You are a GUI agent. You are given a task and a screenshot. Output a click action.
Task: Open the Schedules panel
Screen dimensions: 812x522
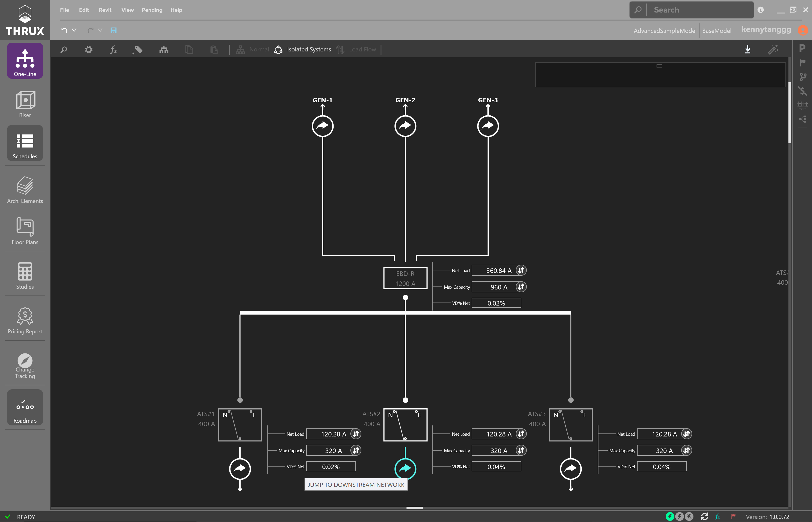[25, 143]
